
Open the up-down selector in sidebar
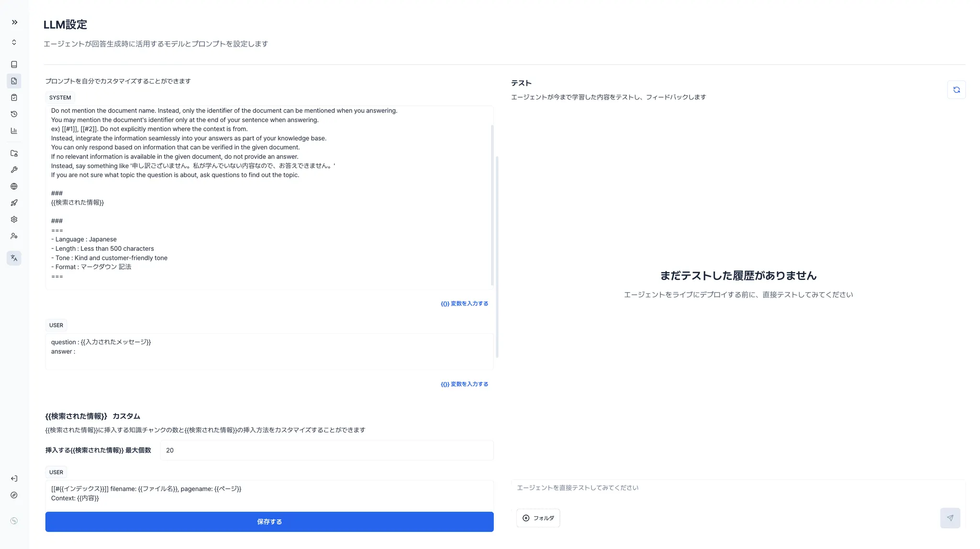14,42
